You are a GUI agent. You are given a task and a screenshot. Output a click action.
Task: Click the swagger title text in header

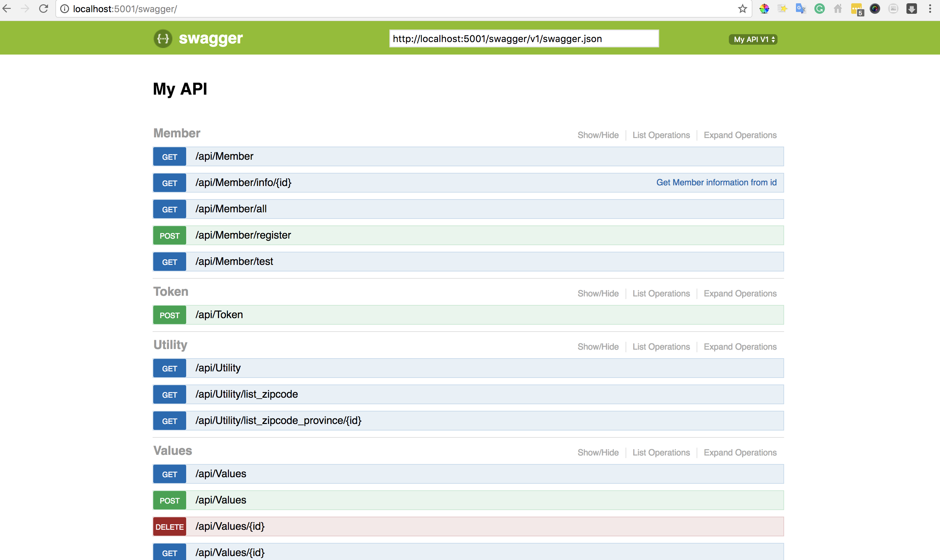point(211,38)
